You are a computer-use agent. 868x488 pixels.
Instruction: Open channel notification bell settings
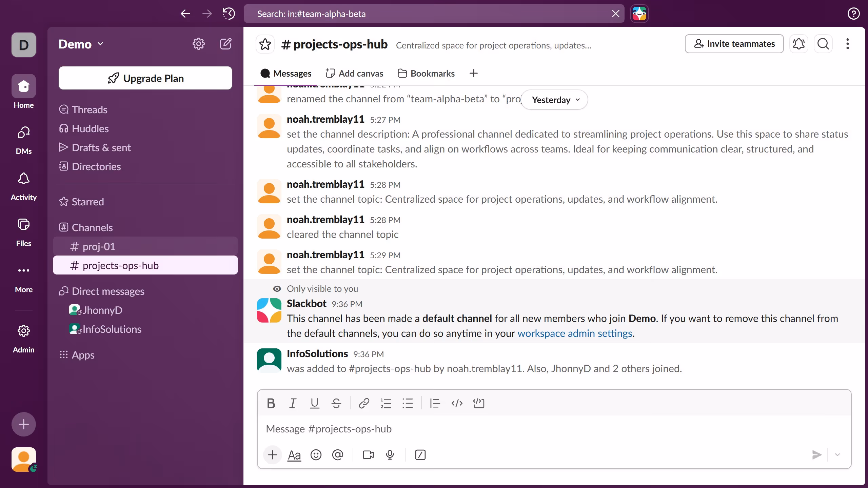point(799,44)
